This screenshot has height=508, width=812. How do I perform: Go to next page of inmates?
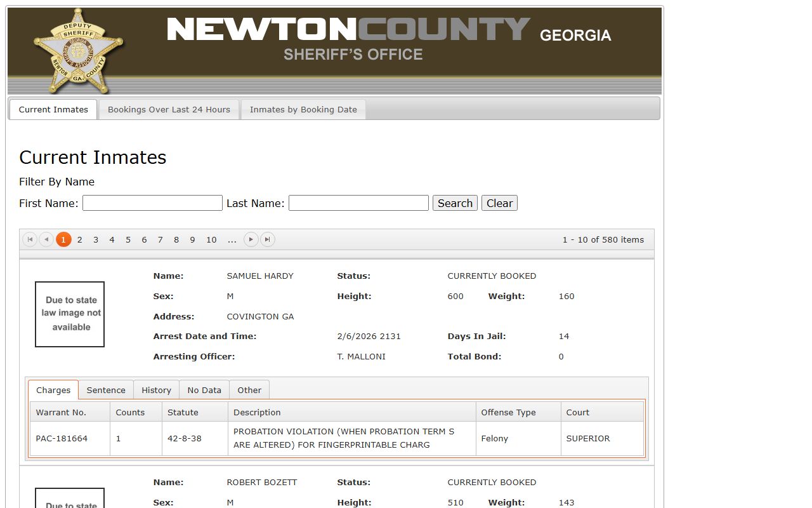click(x=251, y=239)
